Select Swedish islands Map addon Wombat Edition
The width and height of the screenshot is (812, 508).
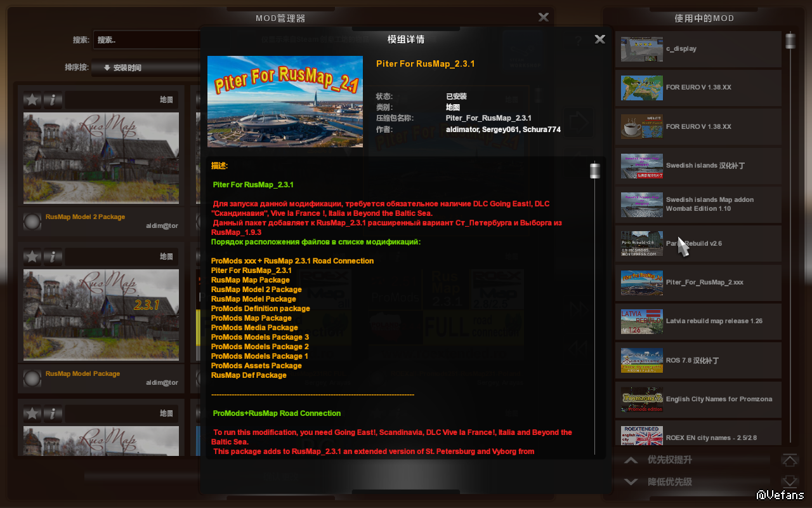click(698, 204)
